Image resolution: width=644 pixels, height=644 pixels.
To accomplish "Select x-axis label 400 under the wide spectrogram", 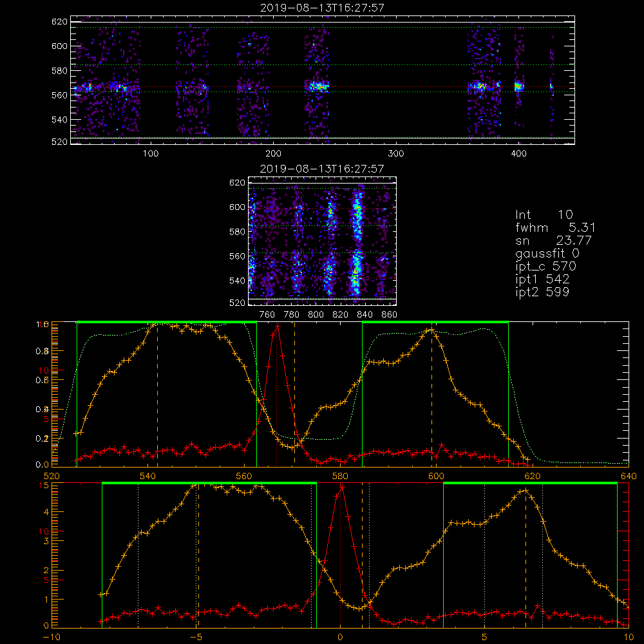I will tap(518, 154).
